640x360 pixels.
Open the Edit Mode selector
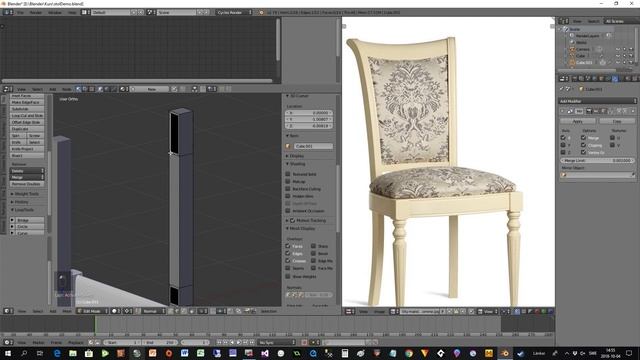tap(93, 311)
